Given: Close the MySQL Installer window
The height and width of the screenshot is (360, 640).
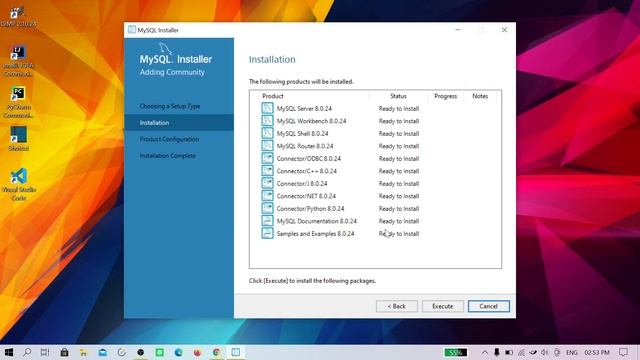Looking at the screenshot, I should tap(504, 30).
